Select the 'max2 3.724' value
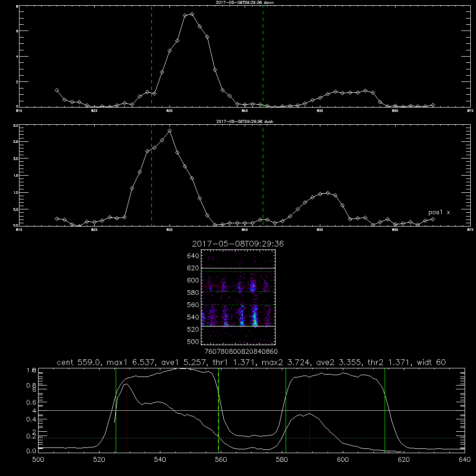Image resolution: width=476 pixels, height=476 pixels. pyautogui.click(x=285, y=362)
